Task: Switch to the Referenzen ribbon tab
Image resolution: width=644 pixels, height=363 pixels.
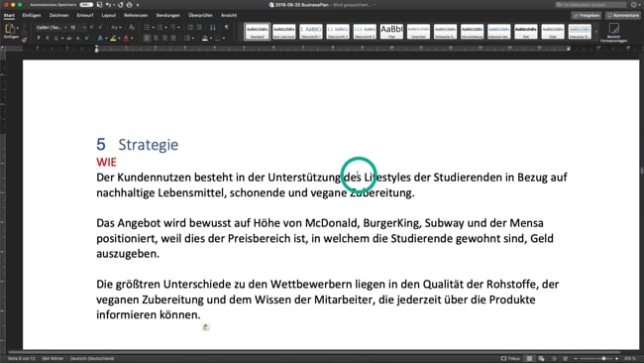Action: pos(136,16)
